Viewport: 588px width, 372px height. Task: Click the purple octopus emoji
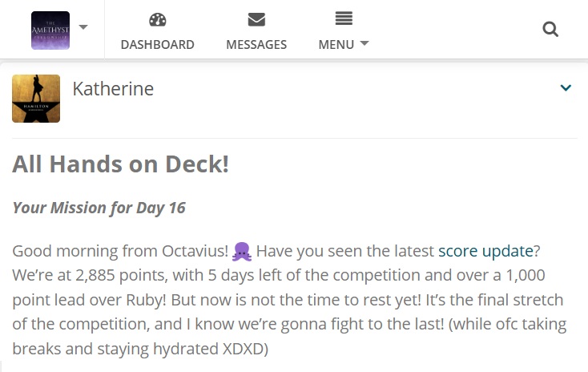(242, 251)
